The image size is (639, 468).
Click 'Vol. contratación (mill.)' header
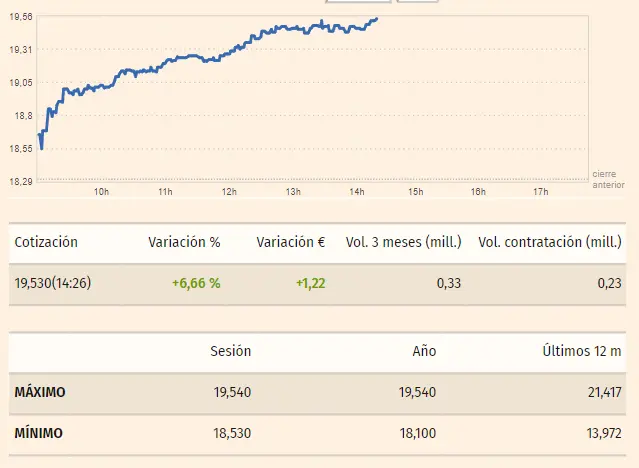pos(550,242)
